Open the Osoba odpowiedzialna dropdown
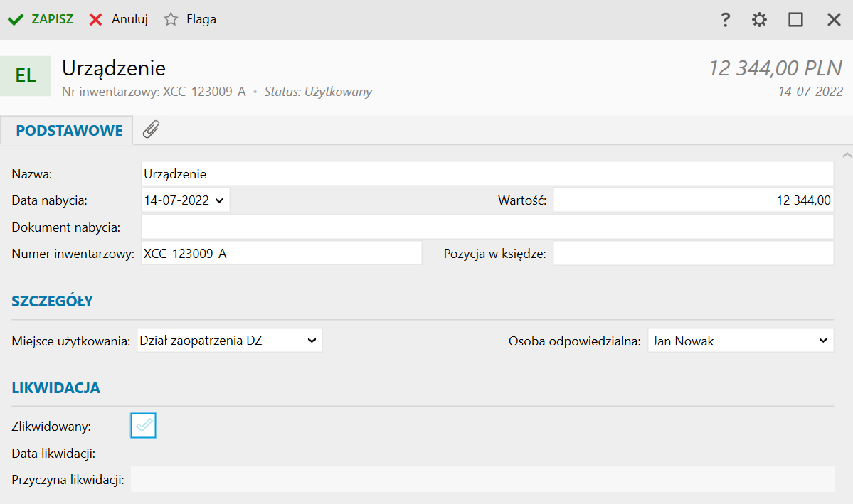 click(822, 341)
